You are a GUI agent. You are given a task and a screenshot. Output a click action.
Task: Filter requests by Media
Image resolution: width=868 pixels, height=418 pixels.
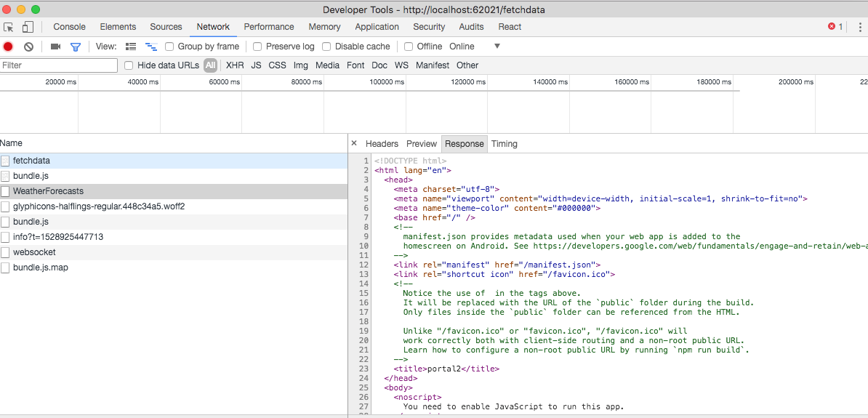pos(328,65)
